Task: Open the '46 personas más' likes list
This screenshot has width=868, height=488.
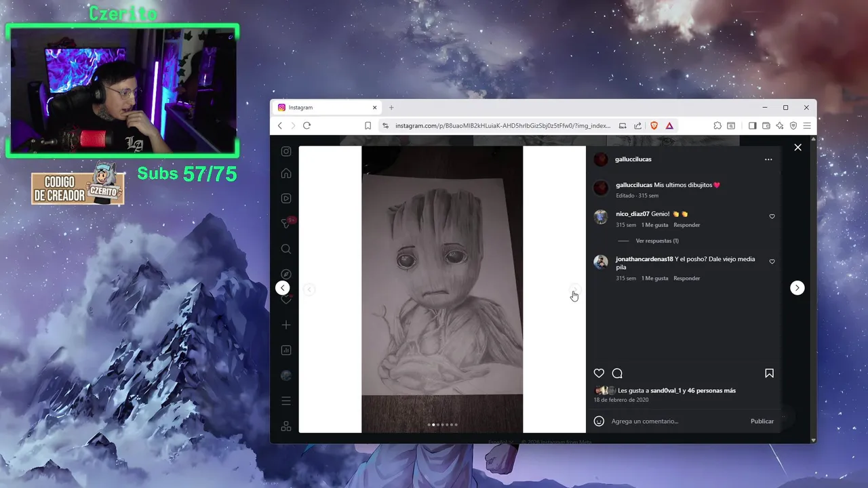Action: click(711, 391)
